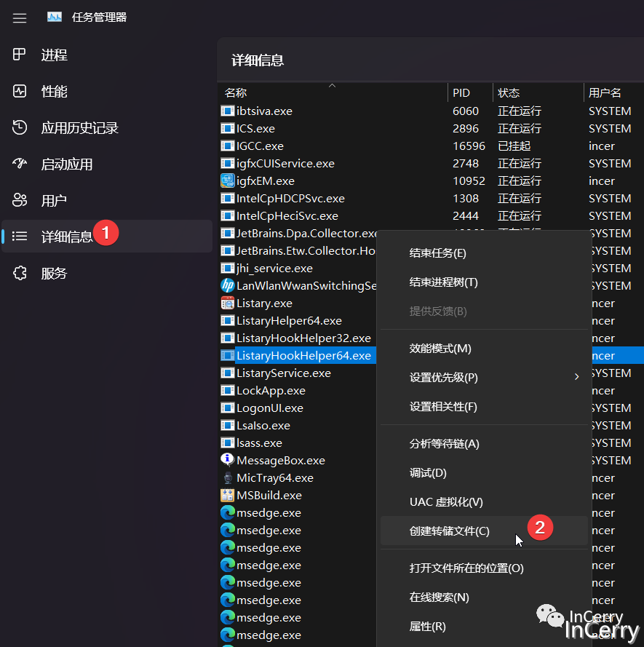This screenshot has width=644, height=647.
Task: Click the jhi_service.exe process icon
Action: click(x=227, y=268)
